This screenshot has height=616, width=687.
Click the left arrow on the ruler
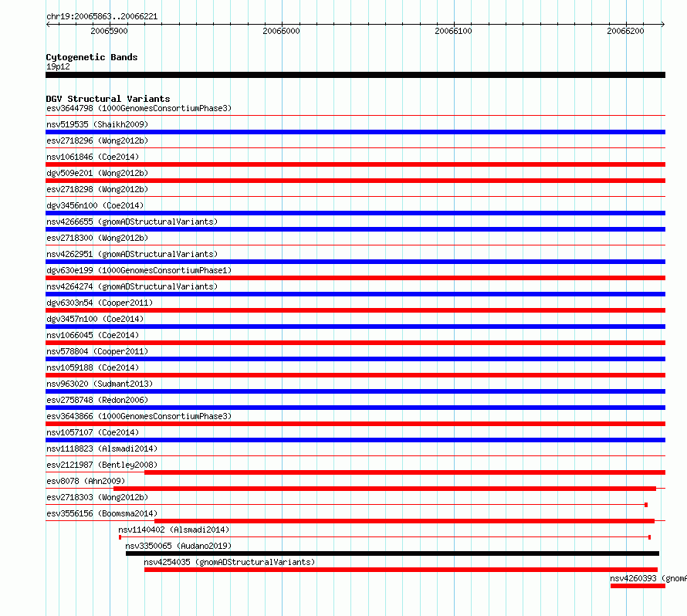[x=48, y=24]
